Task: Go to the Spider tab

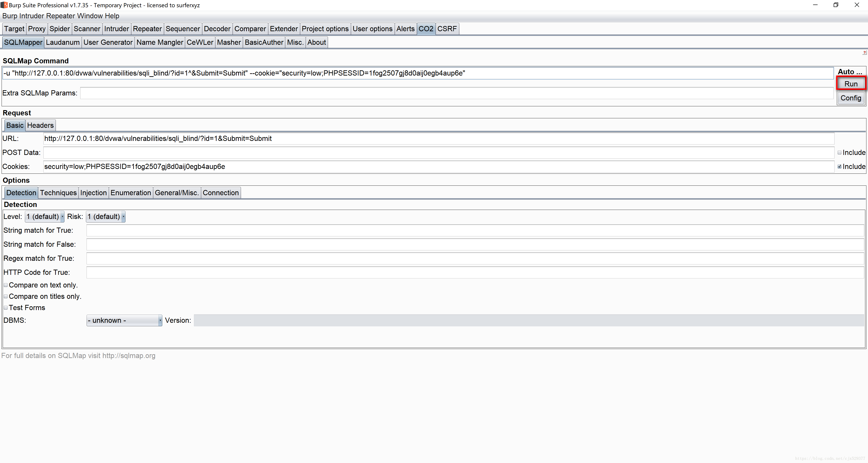Action: 60,29
